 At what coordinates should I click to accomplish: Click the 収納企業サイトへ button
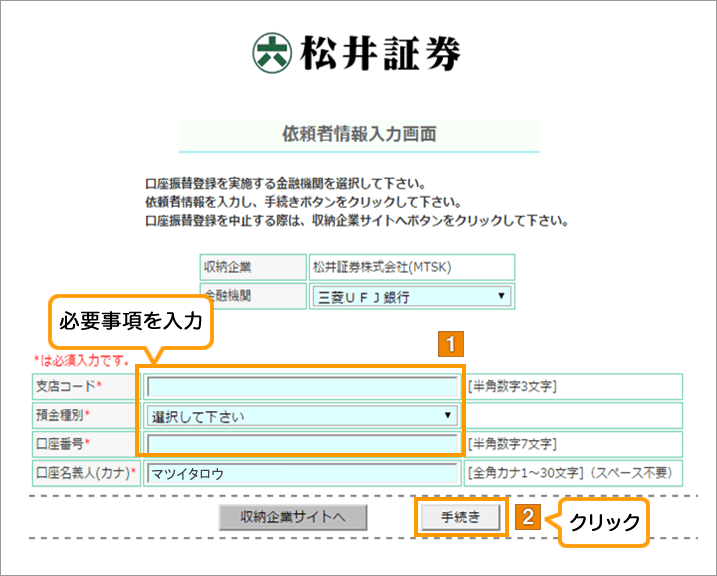pyautogui.click(x=293, y=517)
